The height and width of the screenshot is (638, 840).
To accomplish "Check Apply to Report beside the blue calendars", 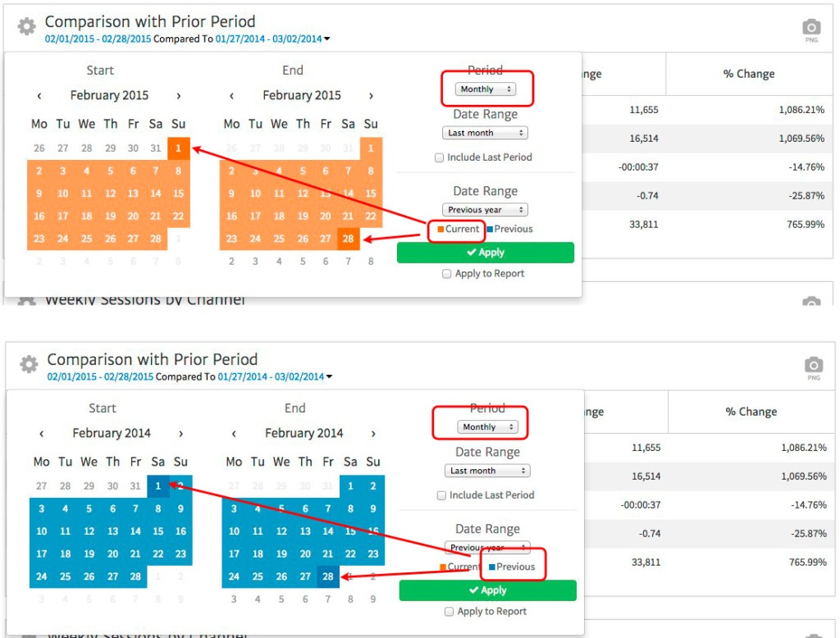I will (448, 612).
